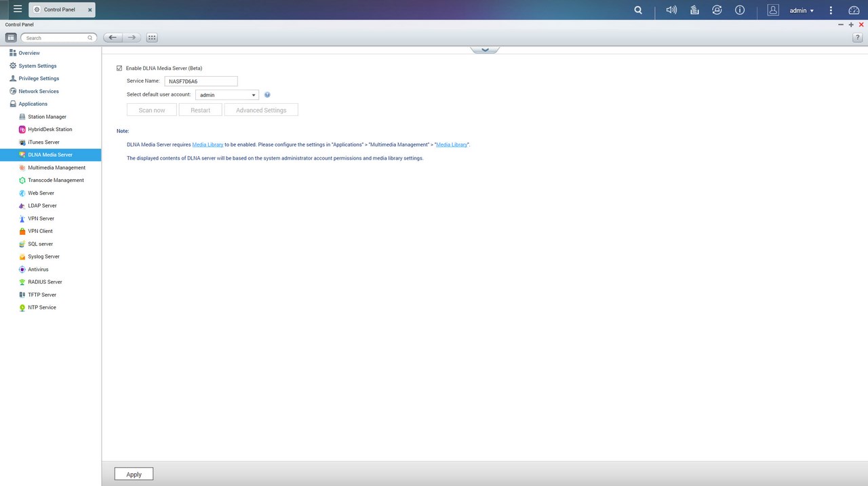
Task: Close the Control Panel tab
Action: click(90, 10)
